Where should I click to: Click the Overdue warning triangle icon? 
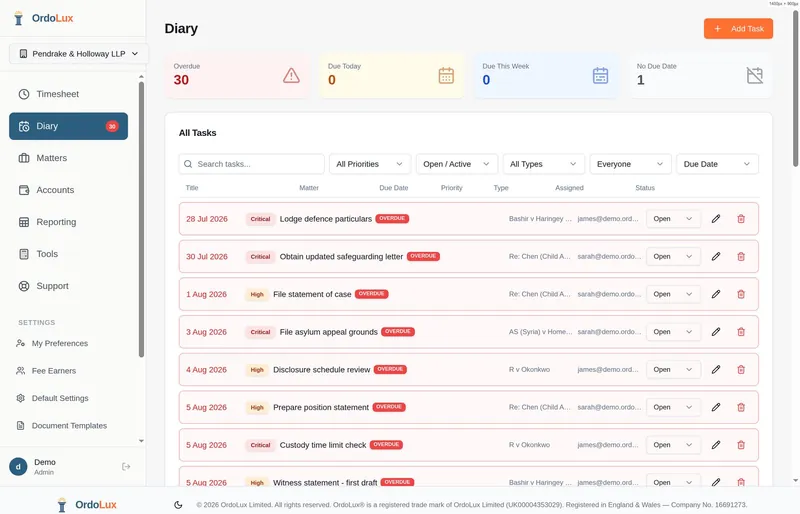[x=291, y=76]
